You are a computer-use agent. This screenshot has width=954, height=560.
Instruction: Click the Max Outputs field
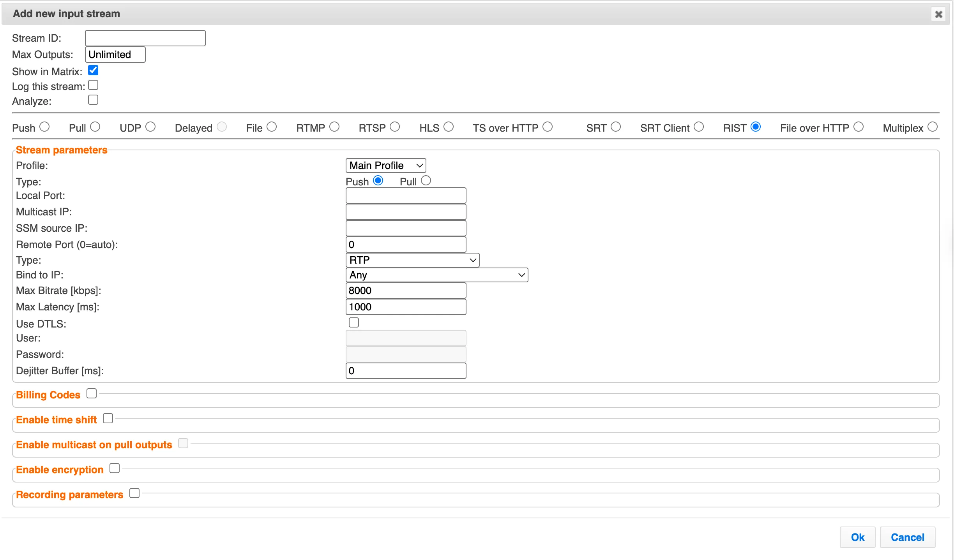115,55
